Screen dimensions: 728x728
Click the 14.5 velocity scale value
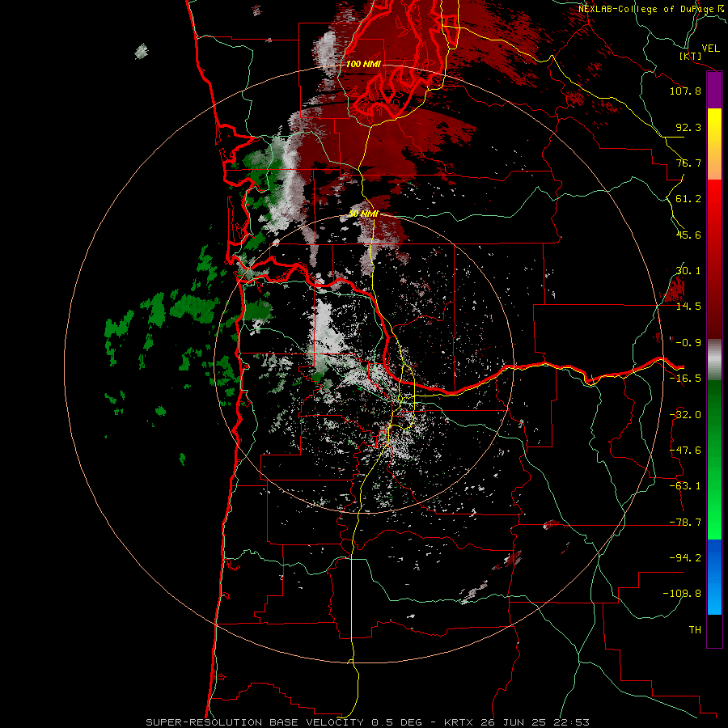[x=688, y=307]
